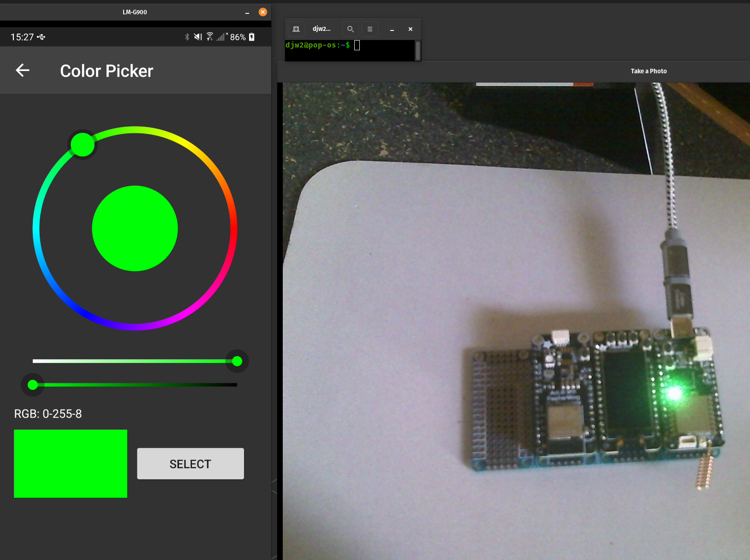Click the brightness slider's green handle
Screen dimensions: 750x560
pyautogui.click(x=33, y=385)
